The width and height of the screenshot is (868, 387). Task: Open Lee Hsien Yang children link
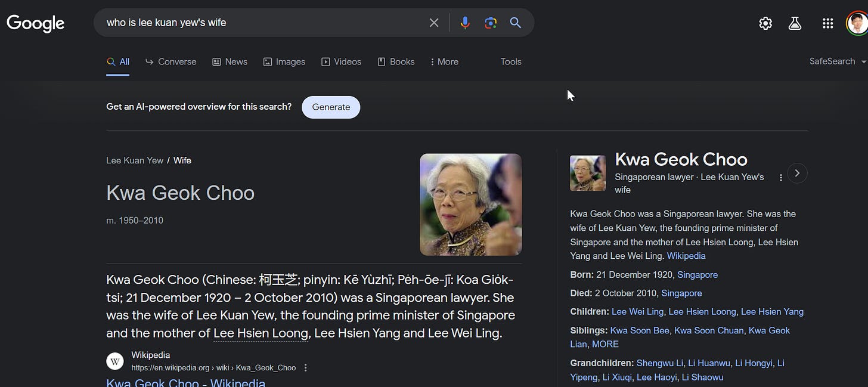click(x=772, y=312)
